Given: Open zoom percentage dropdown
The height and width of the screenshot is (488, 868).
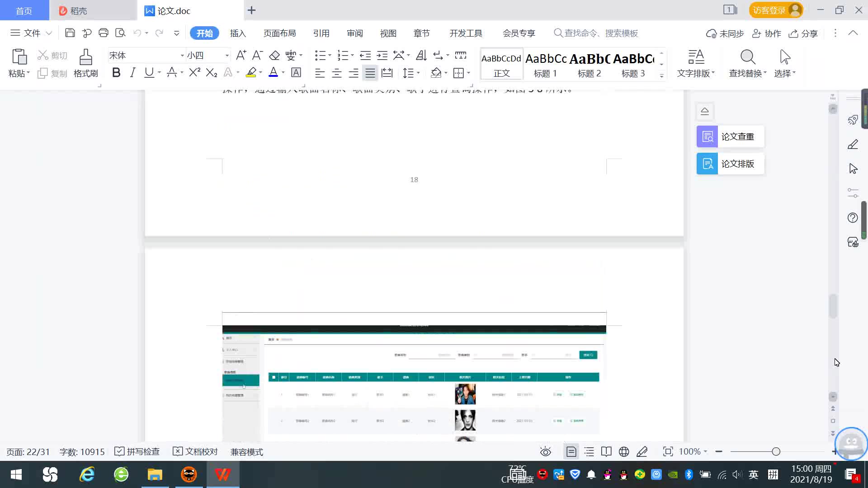Looking at the screenshot, I should 705,452.
